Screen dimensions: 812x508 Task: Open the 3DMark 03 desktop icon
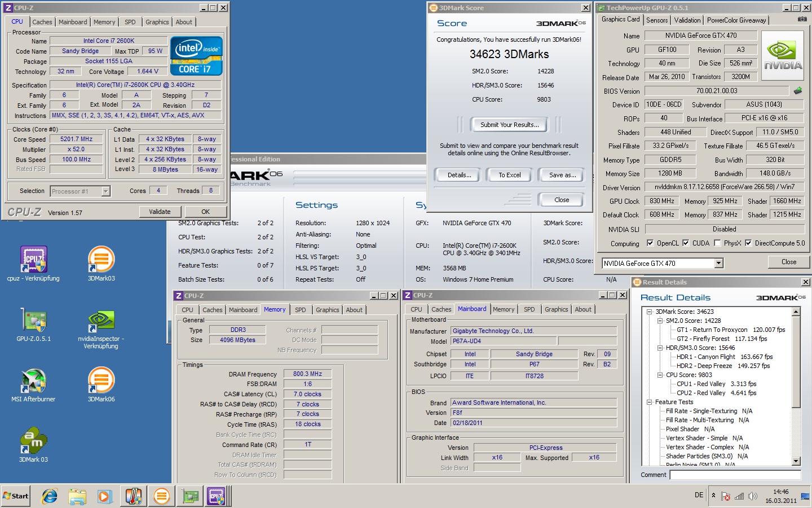coord(34,446)
